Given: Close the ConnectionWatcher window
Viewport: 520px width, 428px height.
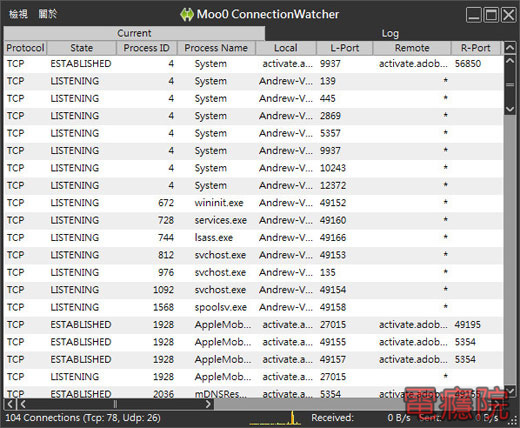Looking at the screenshot, I should (509, 15).
